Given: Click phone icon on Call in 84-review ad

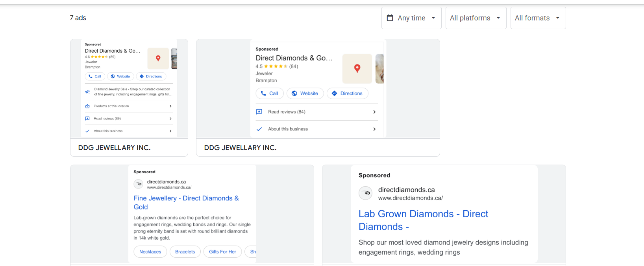Looking at the screenshot, I should coord(263,94).
